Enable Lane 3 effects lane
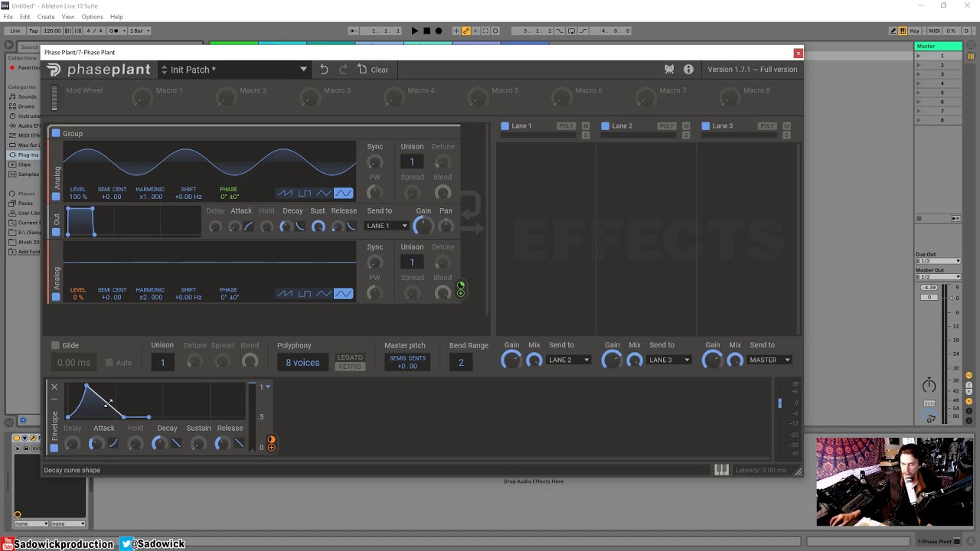The image size is (980, 551). click(706, 126)
